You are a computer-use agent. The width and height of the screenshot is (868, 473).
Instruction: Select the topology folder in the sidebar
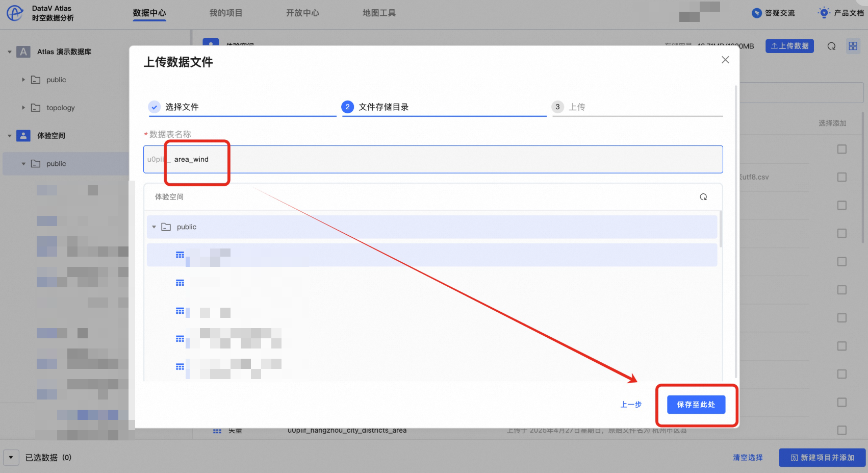(61, 108)
